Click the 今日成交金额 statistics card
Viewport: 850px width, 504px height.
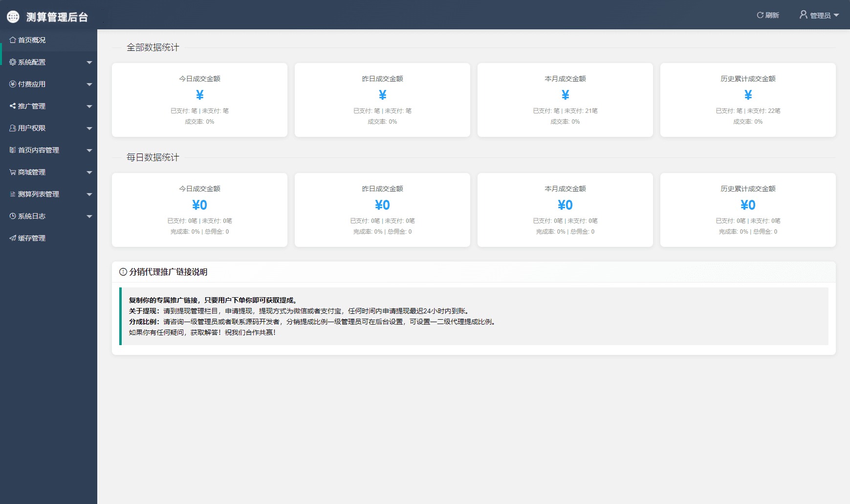click(199, 100)
